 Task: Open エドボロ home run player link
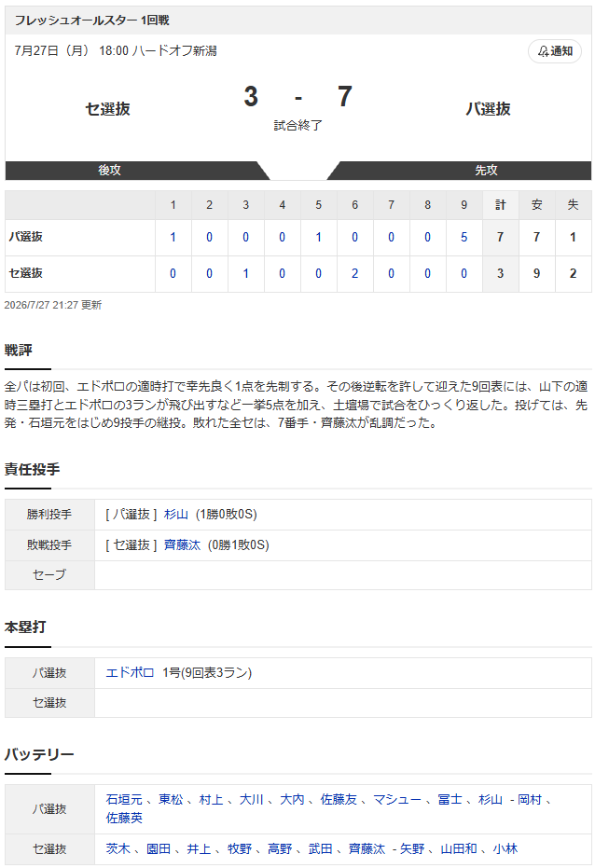[x=130, y=672]
